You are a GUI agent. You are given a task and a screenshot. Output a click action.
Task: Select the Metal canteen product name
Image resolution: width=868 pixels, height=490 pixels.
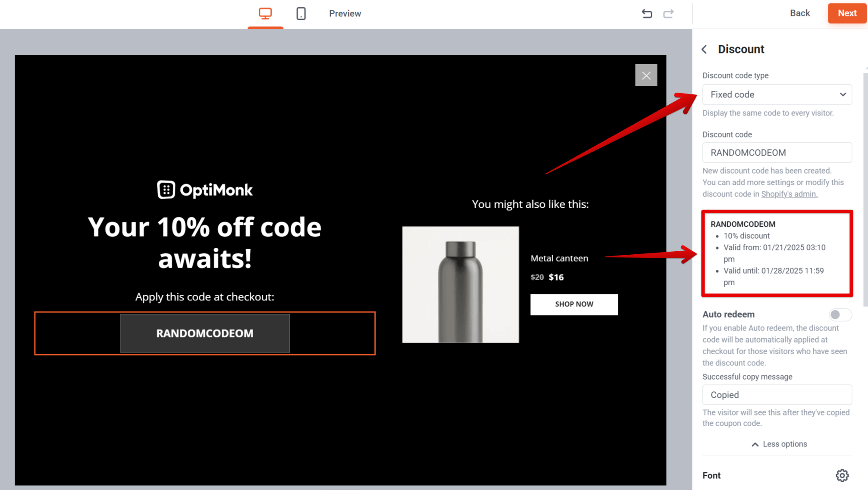point(559,258)
